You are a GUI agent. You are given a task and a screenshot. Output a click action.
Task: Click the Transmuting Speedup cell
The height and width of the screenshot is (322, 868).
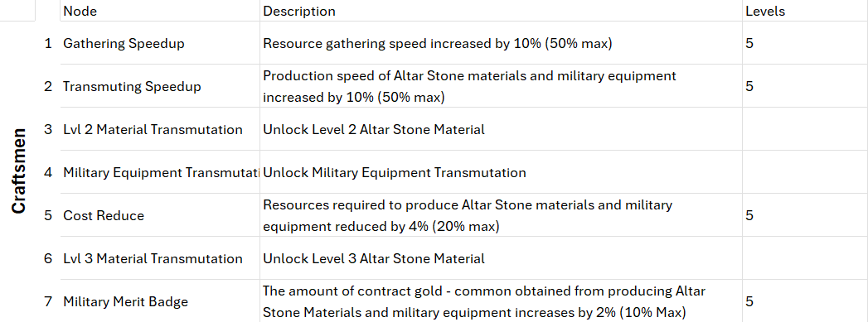pyautogui.click(x=160, y=86)
